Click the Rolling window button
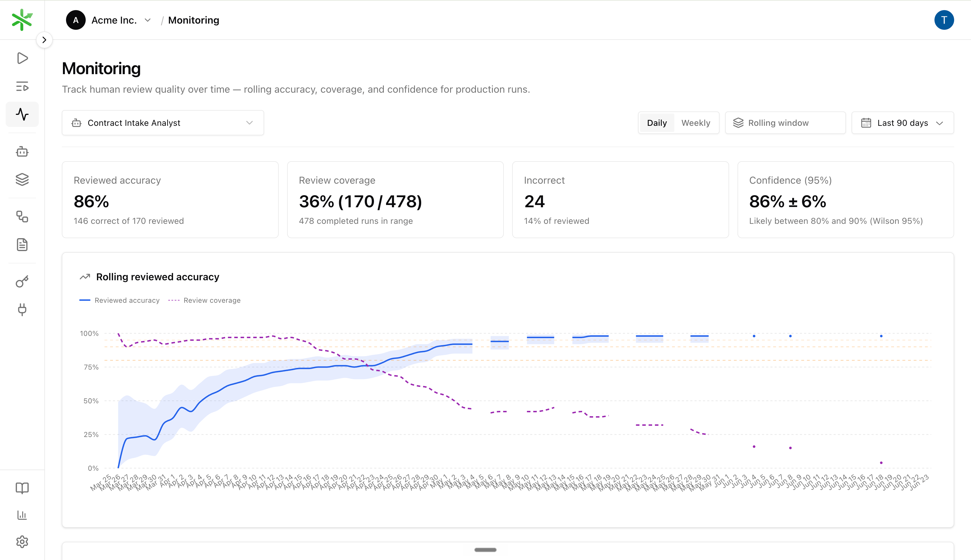Viewport: 971px width, 560px height. pyautogui.click(x=785, y=123)
